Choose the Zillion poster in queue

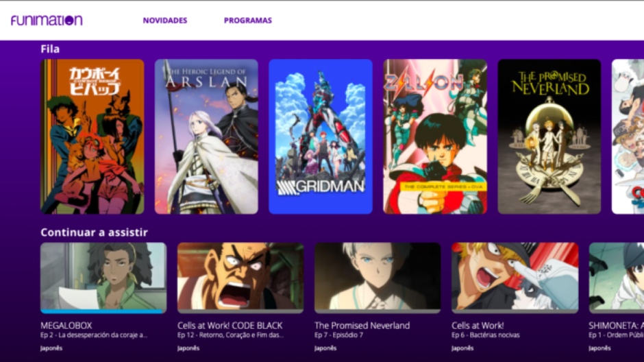(435, 136)
